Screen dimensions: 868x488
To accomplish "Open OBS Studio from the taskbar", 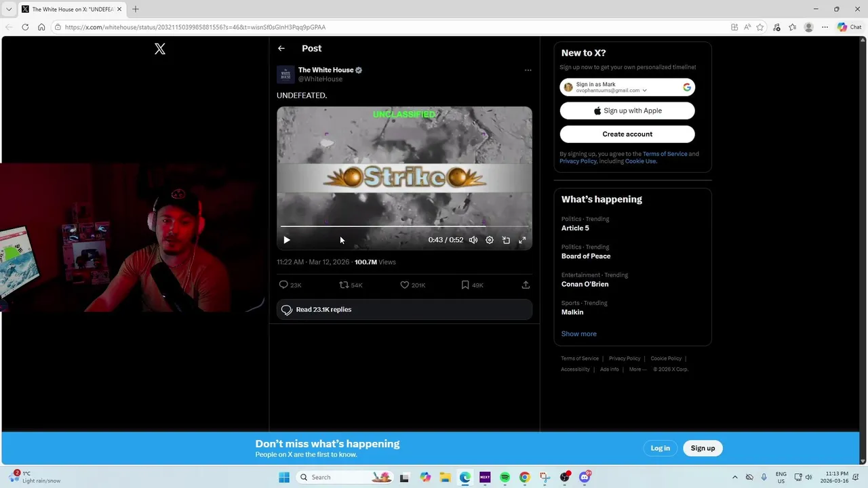I will pos(564,477).
